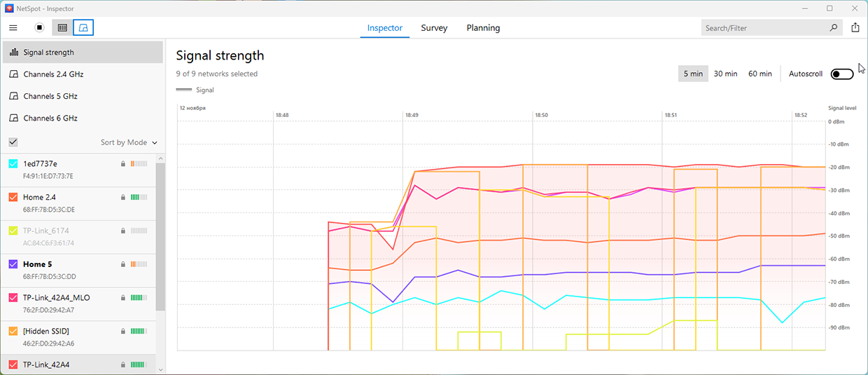Toggle the Autoscroll switch
This screenshot has height=375, width=868.
click(842, 74)
